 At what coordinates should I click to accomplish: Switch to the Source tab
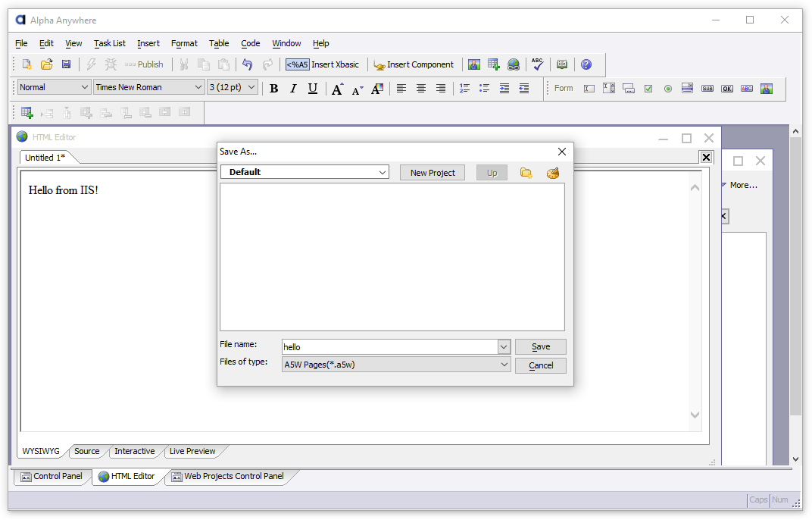pos(86,451)
